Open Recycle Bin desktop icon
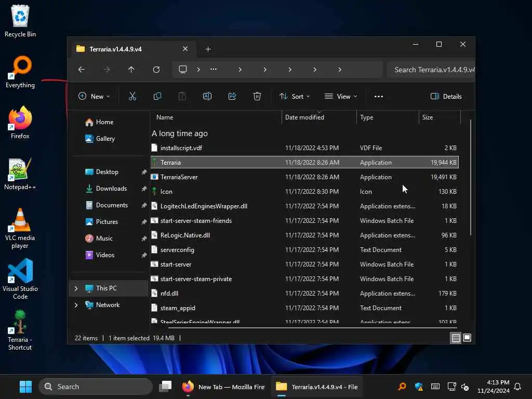The image size is (532, 399). [x=20, y=21]
